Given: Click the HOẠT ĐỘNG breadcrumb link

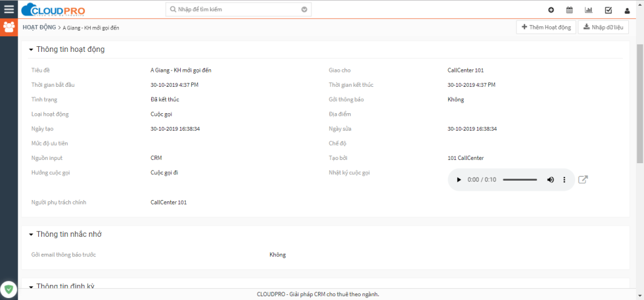Looking at the screenshot, I should (x=39, y=28).
